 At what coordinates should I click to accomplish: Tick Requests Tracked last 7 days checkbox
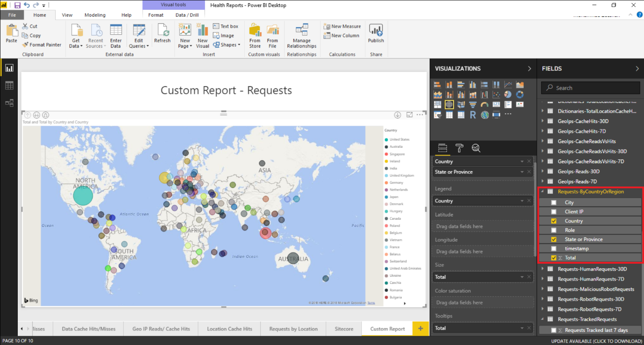(x=554, y=330)
